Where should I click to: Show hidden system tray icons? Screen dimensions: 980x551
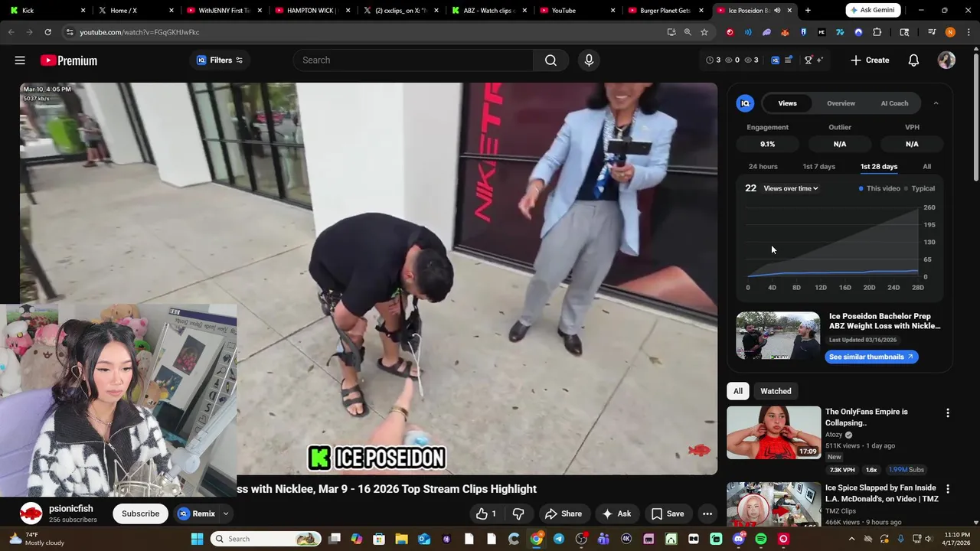click(853, 539)
